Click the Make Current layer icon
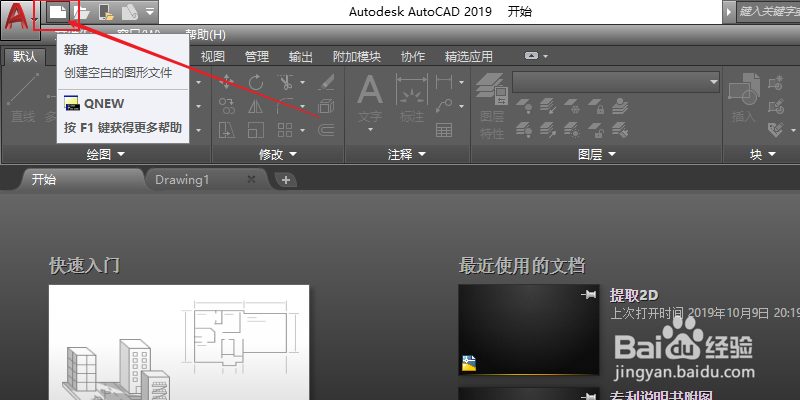The width and height of the screenshot is (800, 400). pyautogui.click(x=620, y=107)
